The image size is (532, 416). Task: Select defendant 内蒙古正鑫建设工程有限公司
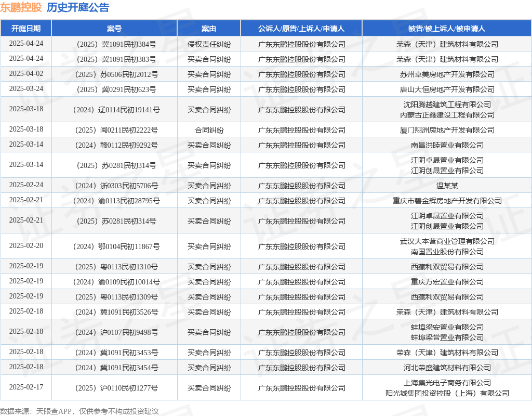pos(447,115)
